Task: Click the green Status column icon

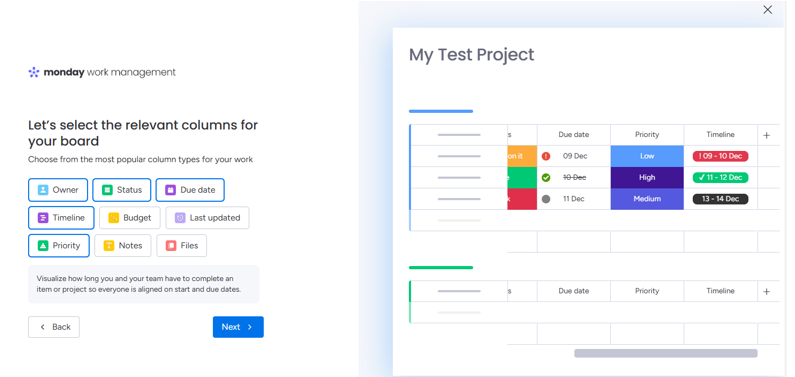Action: pos(107,190)
